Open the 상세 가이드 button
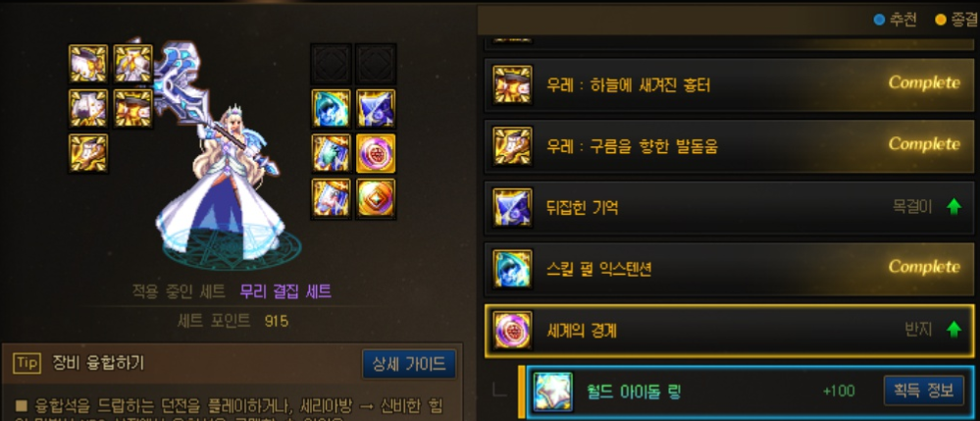The image size is (980, 421). [409, 363]
